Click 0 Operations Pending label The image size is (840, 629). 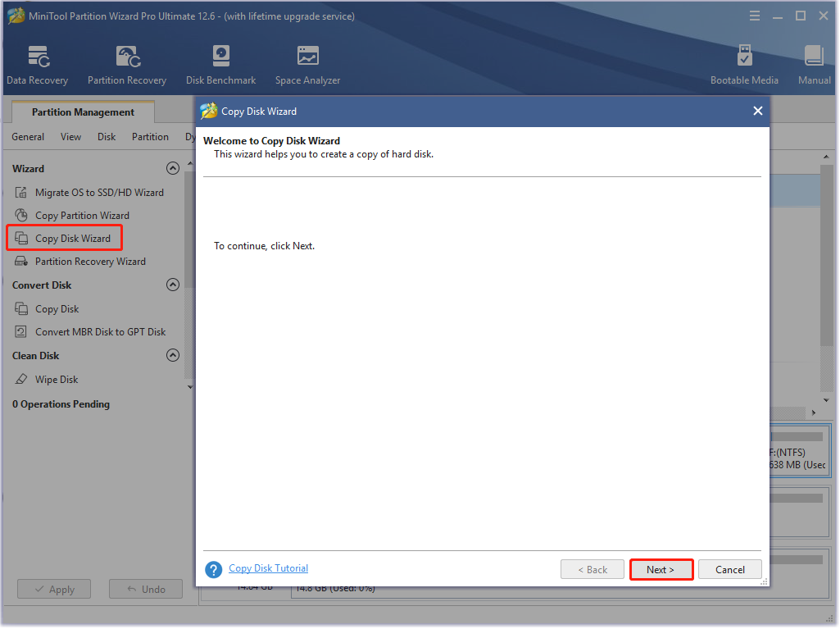61,404
